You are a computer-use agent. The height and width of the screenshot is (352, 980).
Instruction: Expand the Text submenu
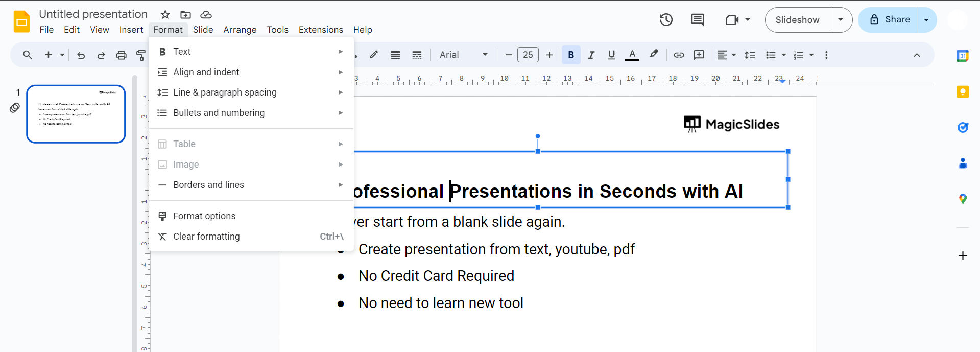[251, 52]
